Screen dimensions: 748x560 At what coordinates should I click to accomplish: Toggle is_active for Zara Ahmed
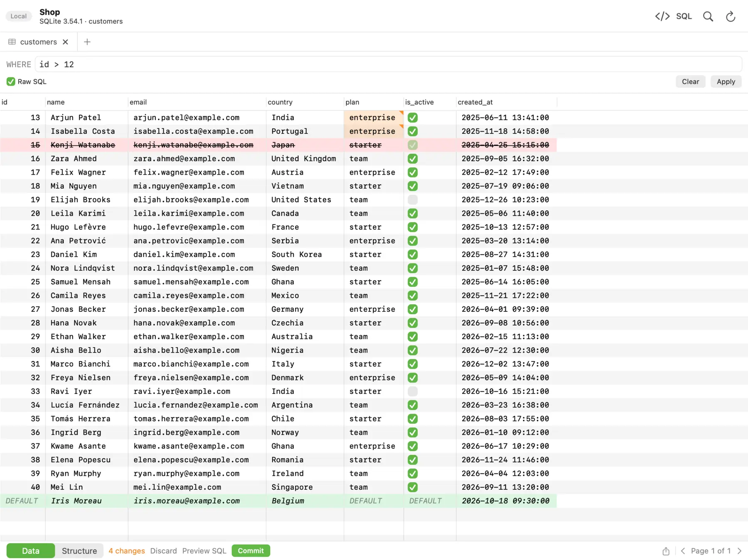coord(413,159)
